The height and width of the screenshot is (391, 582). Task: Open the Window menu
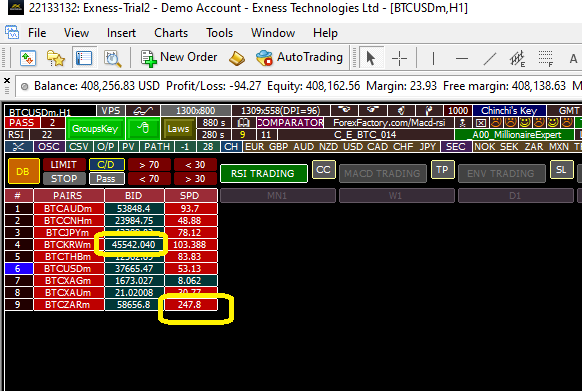pyautogui.click(x=273, y=33)
